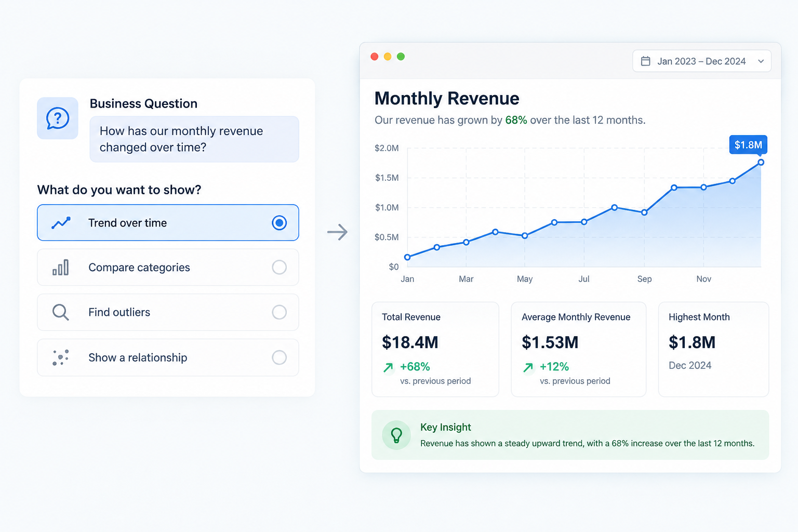Click the Average Monthly Revenue card
Viewport: 798px width, 532px height.
click(x=578, y=349)
